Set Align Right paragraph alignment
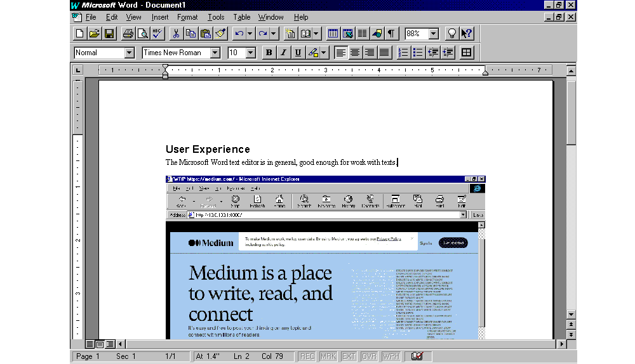This screenshot has height=364, width=635. (370, 53)
